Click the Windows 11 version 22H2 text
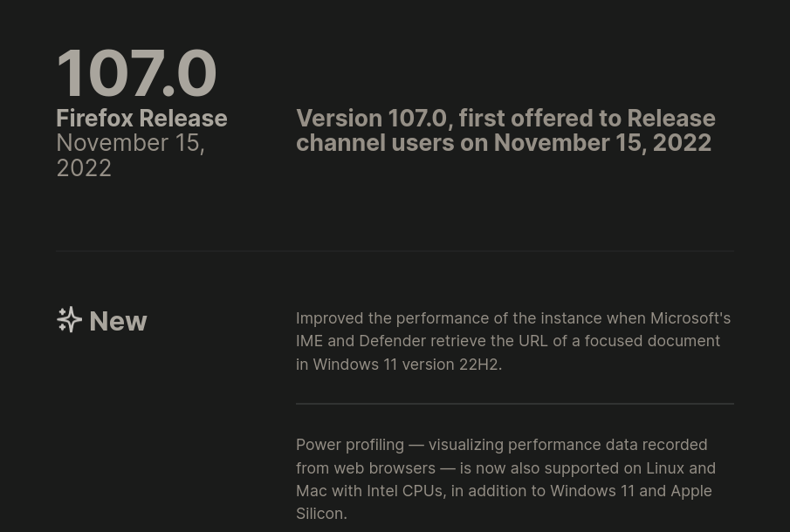This screenshot has width=790, height=532. [406, 365]
